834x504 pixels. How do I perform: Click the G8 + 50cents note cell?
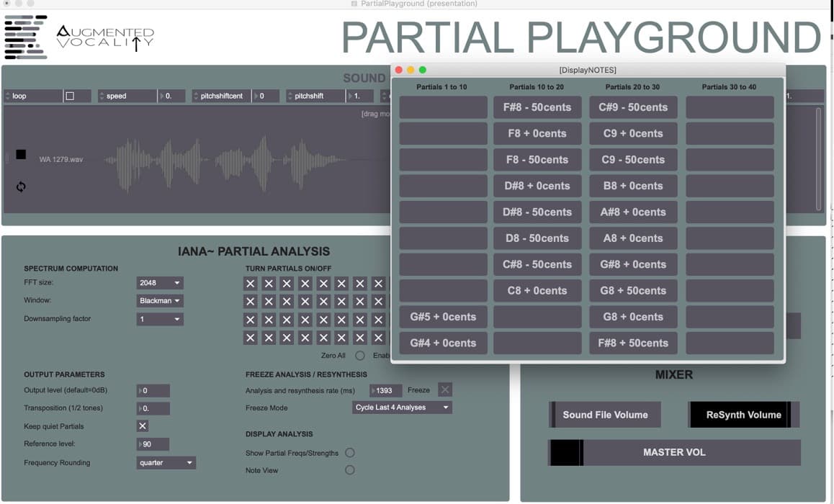coord(633,291)
